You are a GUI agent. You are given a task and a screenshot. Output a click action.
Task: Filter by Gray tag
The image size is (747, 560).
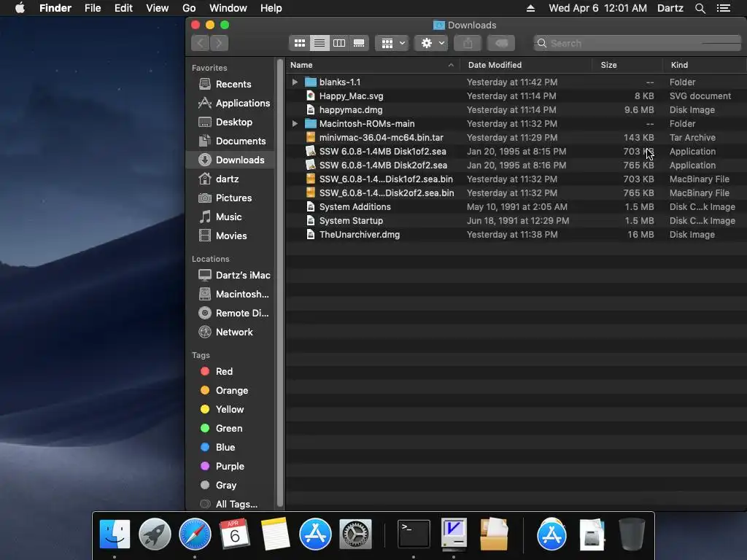tap(231, 485)
